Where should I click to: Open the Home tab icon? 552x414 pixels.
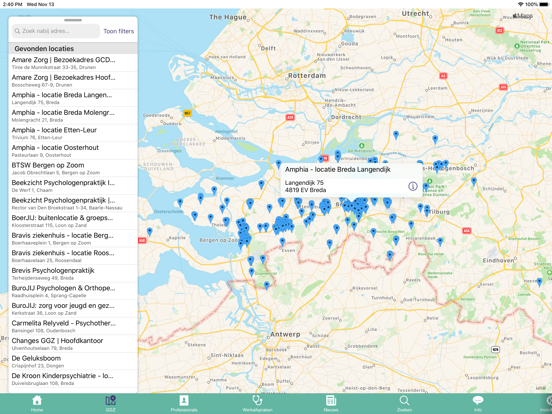point(37,400)
